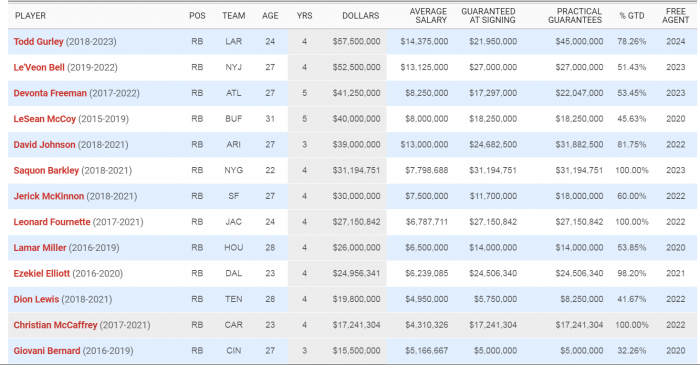Click Lamar Miller name link
The image size is (700, 365).
[x=40, y=248]
